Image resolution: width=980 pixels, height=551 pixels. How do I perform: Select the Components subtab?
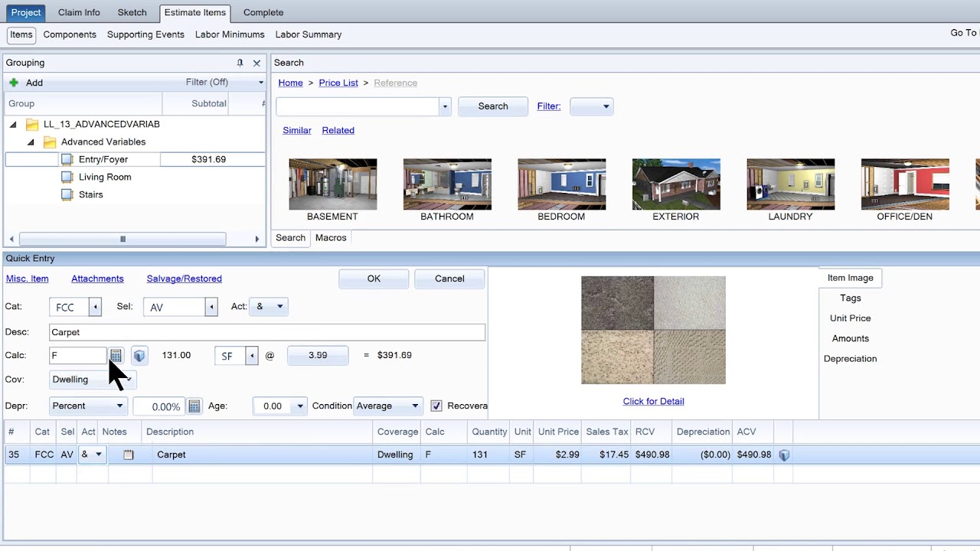70,34
